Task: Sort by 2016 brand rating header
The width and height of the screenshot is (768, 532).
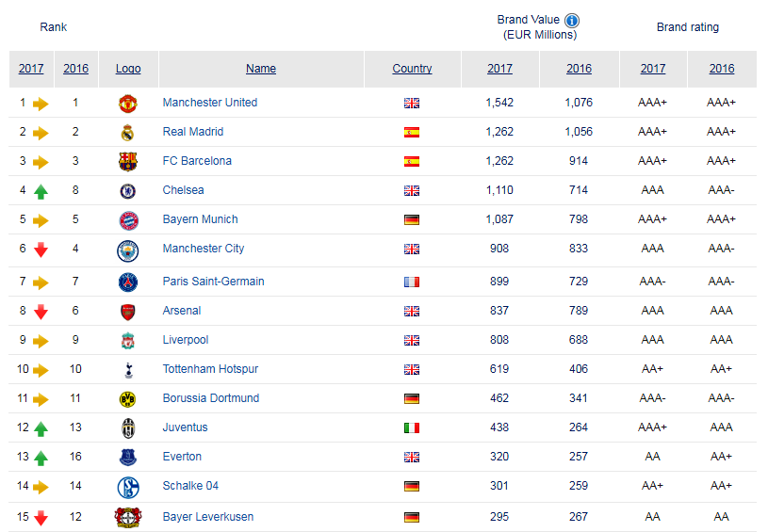Action: (x=722, y=69)
